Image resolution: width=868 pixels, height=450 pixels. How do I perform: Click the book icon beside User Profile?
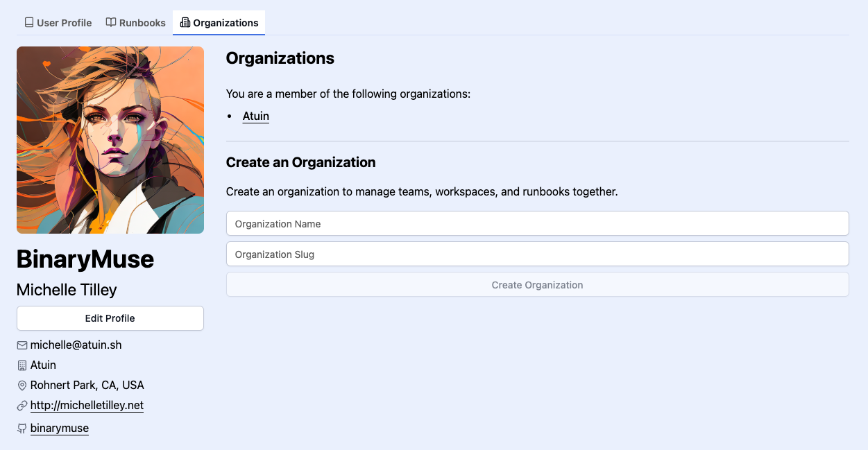[x=29, y=23]
